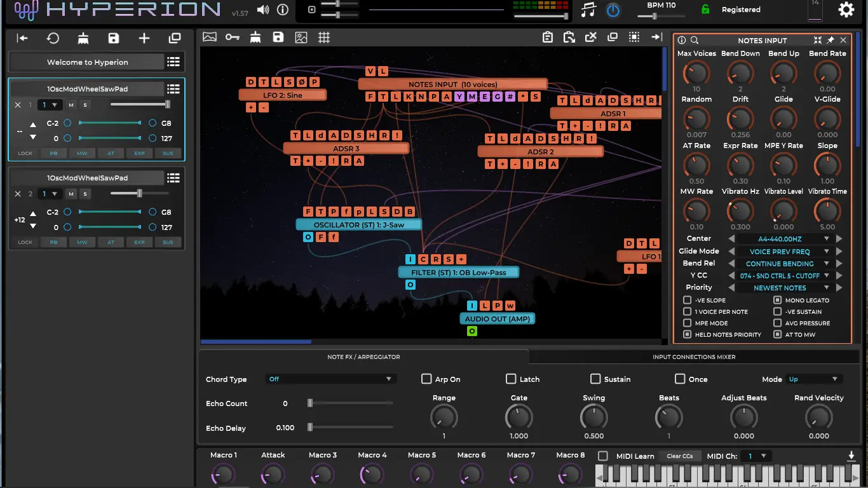This screenshot has height=488, width=868.
Task: Select the Note FX / Arpeggiator tab
Action: (x=363, y=357)
